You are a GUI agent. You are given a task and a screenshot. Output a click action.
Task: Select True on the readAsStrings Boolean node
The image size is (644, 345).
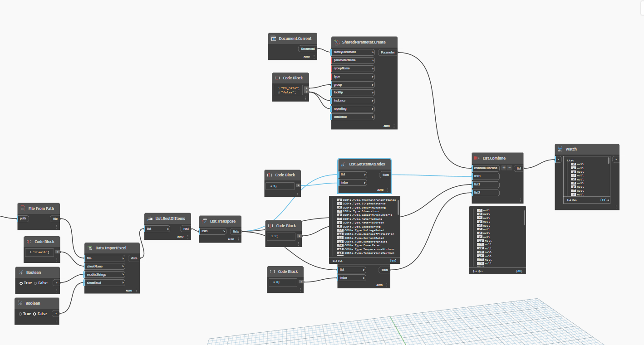coord(21,283)
